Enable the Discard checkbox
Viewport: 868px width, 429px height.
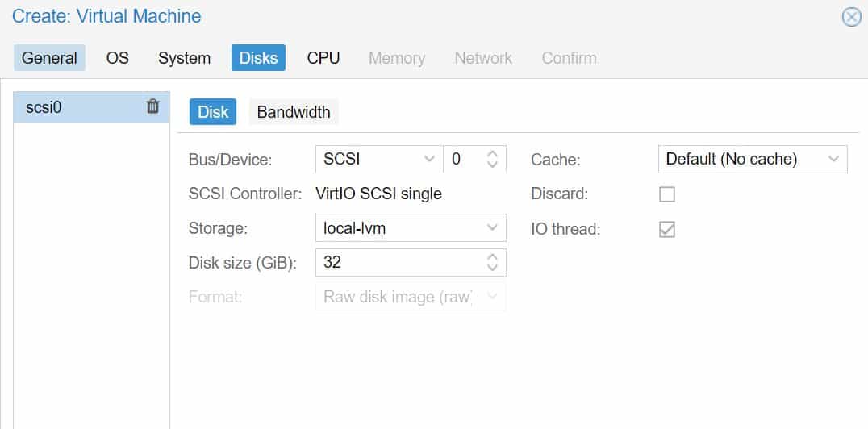pyautogui.click(x=667, y=194)
